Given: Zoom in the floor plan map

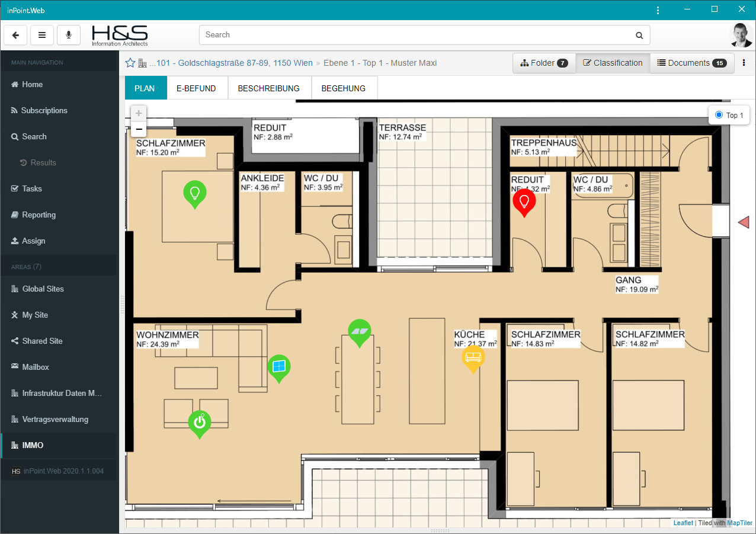Looking at the screenshot, I should (139, 113).
